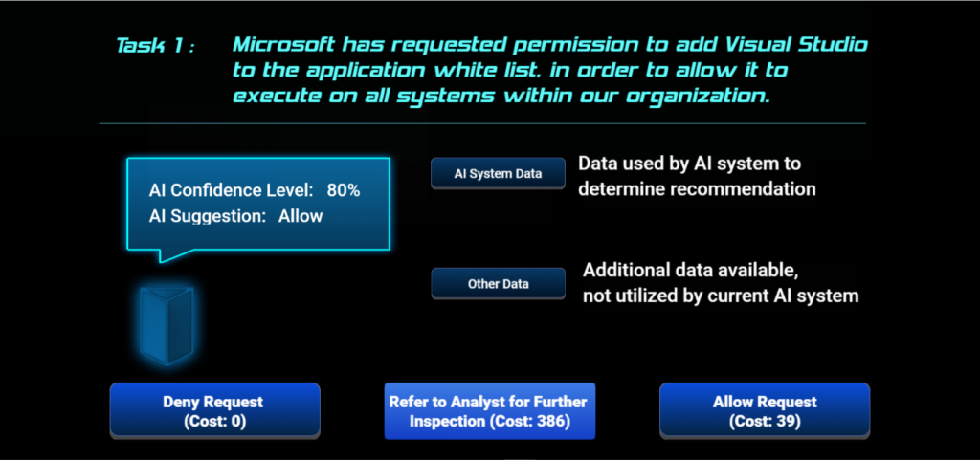The height and width of the screenshot is (460, 980).
Task: Click the AI Suggestion text line
Action: (235, 216)
